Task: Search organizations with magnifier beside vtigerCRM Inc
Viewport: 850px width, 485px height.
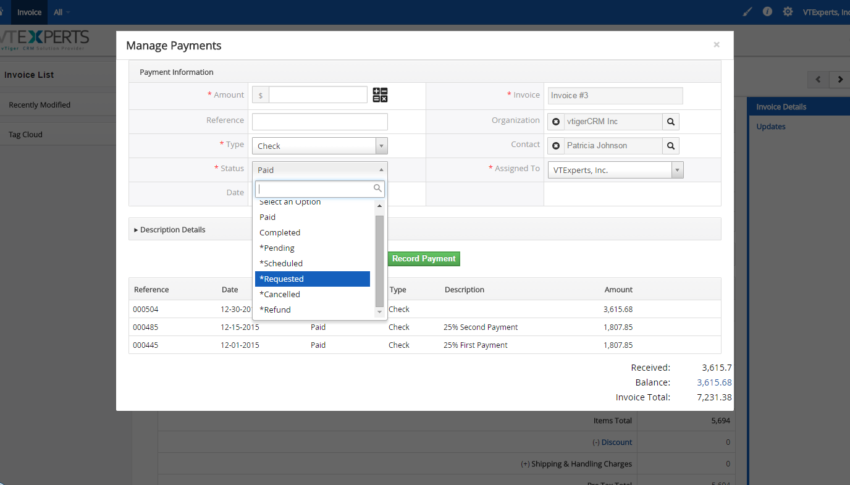Action: tap(671, 121)
